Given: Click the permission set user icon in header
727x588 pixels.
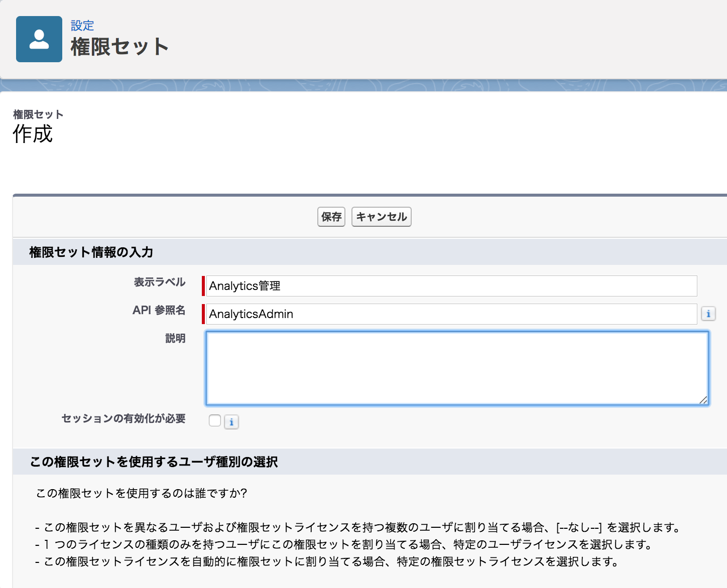Looking at the screenshot, I should tap(39, 39).
